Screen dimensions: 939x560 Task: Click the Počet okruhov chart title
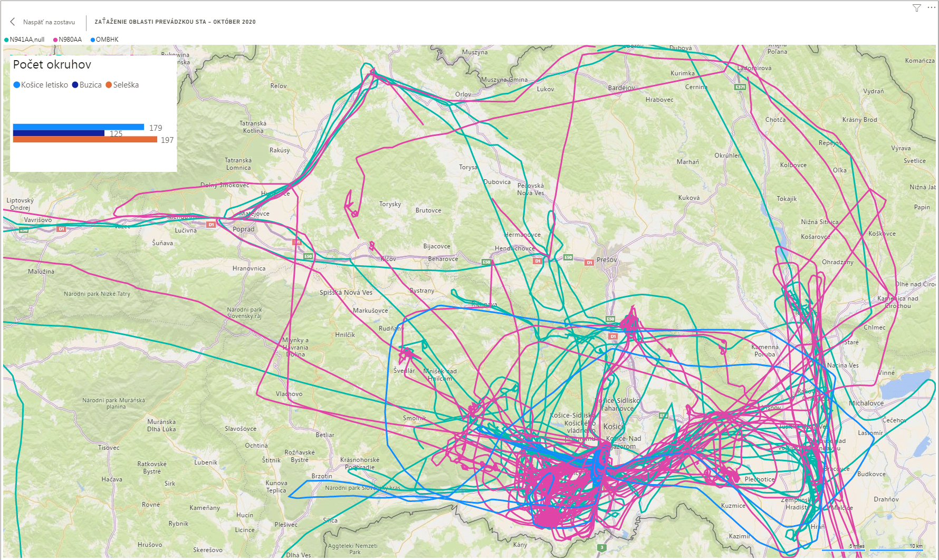52,65
